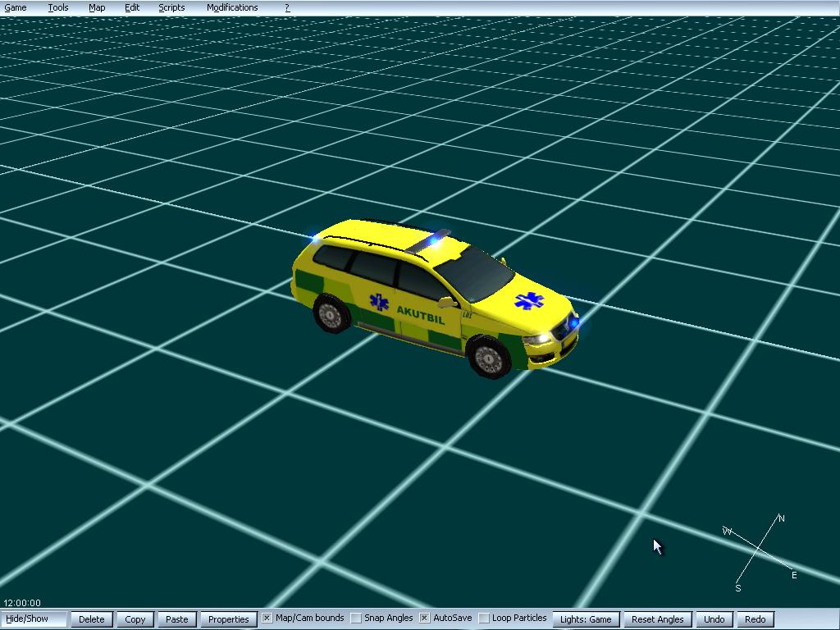
Task: Click the Lights: Game button
Action: [x=586, y=619]
